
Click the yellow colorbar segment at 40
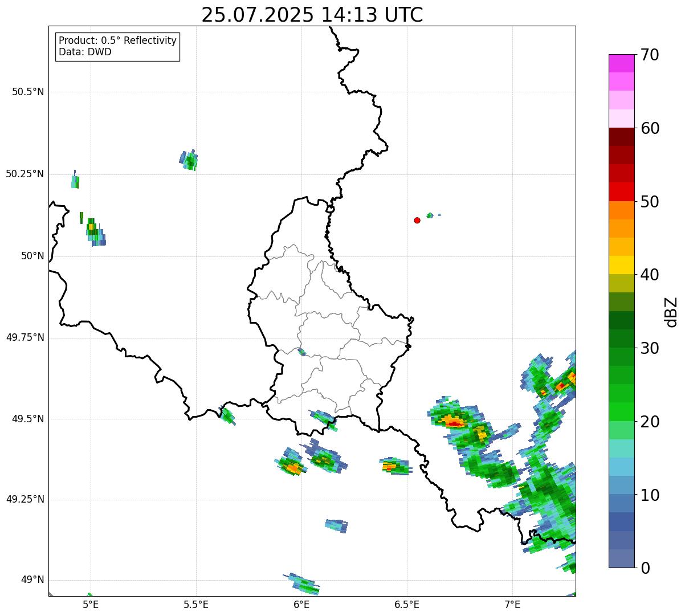pyautogui.click(x=621, y=265)
